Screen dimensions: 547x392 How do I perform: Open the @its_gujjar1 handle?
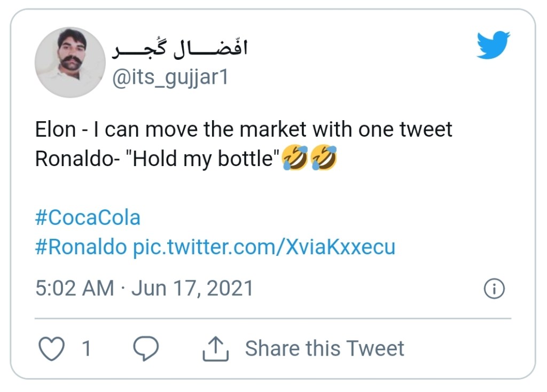click(x=169, y=78)
